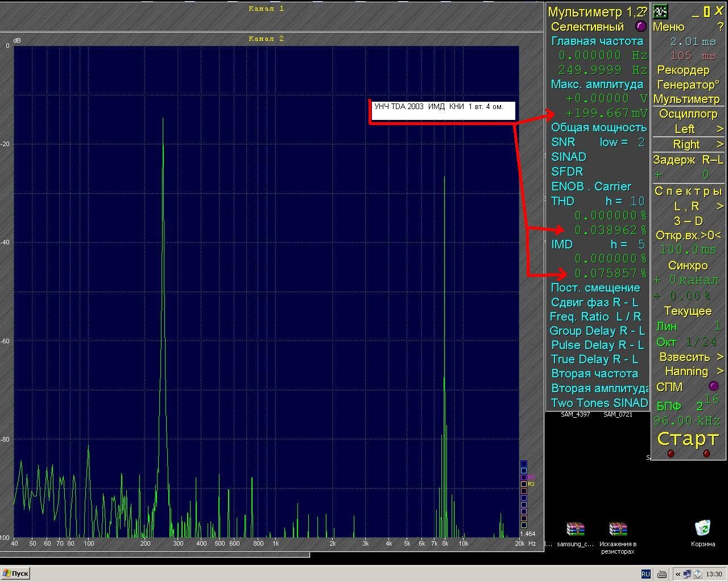
Task: Open the Корзина recycle bin
Action: coord(703,529)
